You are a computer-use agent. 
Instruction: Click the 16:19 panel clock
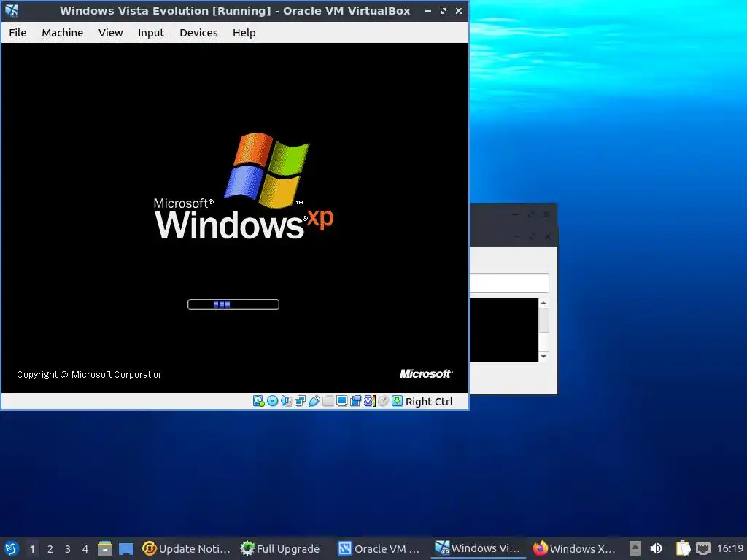pos(729,548)
